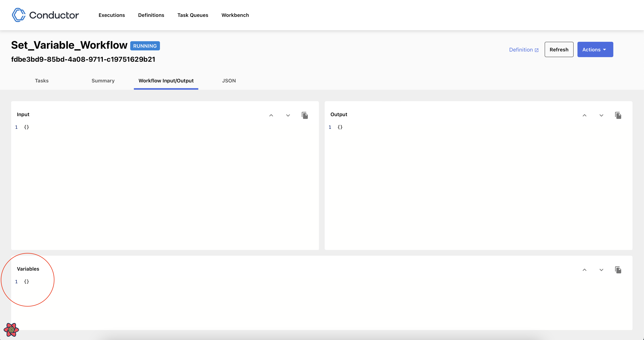Copy the Input JSON to clipboard
644x340 pixels.
pyautogui.click(x=305, y=115)
